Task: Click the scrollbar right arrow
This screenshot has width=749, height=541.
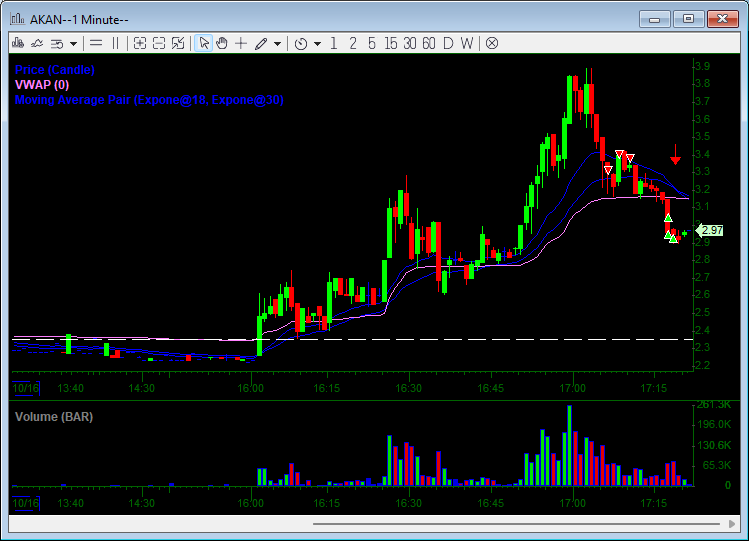Action: [732, 524]
